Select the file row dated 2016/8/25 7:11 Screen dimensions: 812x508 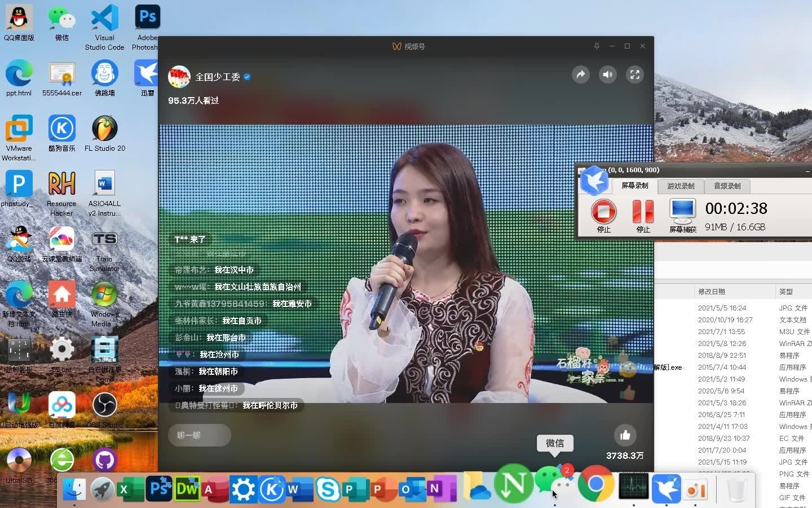733,414
